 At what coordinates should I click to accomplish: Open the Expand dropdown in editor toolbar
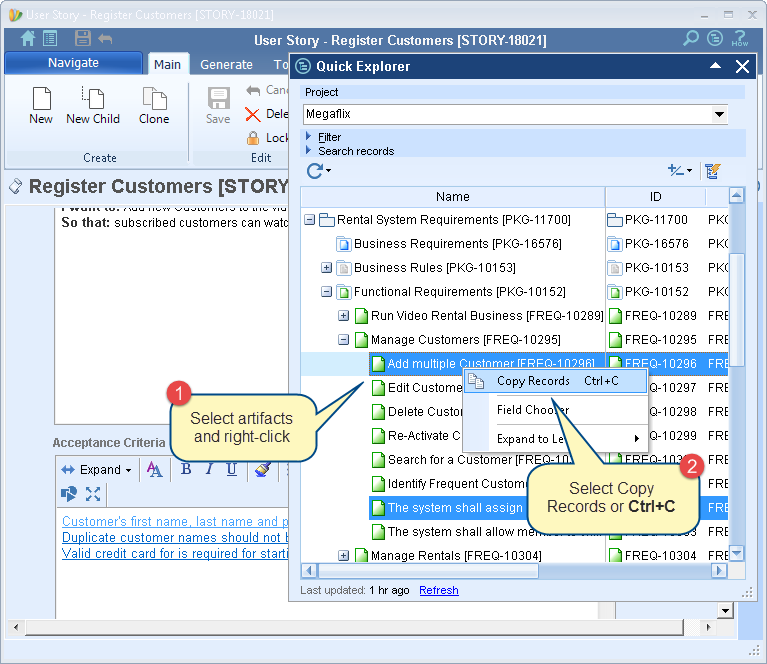[96, 469]
